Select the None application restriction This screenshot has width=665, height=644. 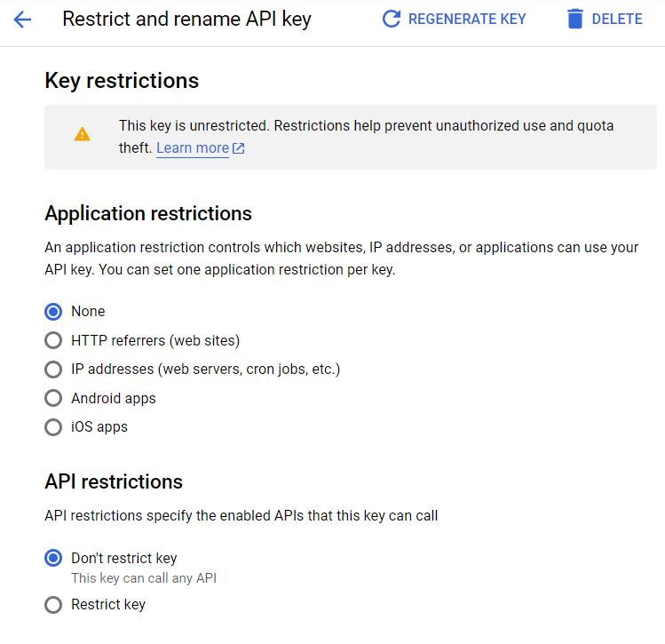tap(53, 312)
